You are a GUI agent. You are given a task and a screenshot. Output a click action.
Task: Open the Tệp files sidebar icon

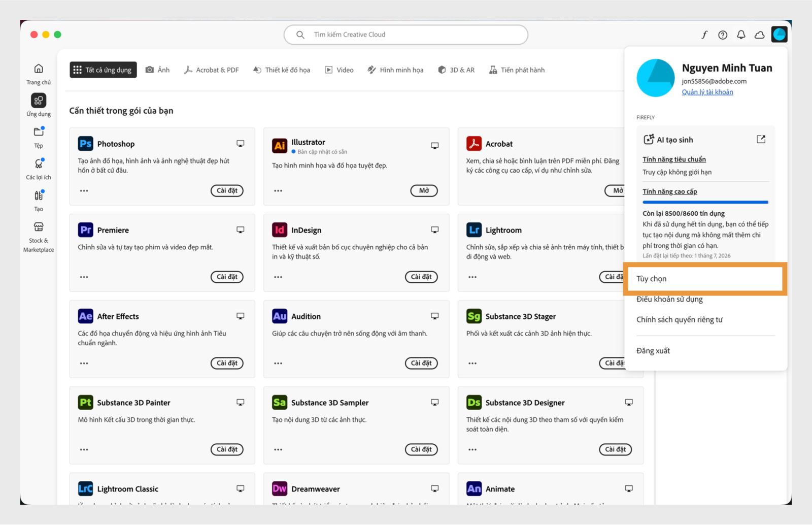tap(39, 132)
